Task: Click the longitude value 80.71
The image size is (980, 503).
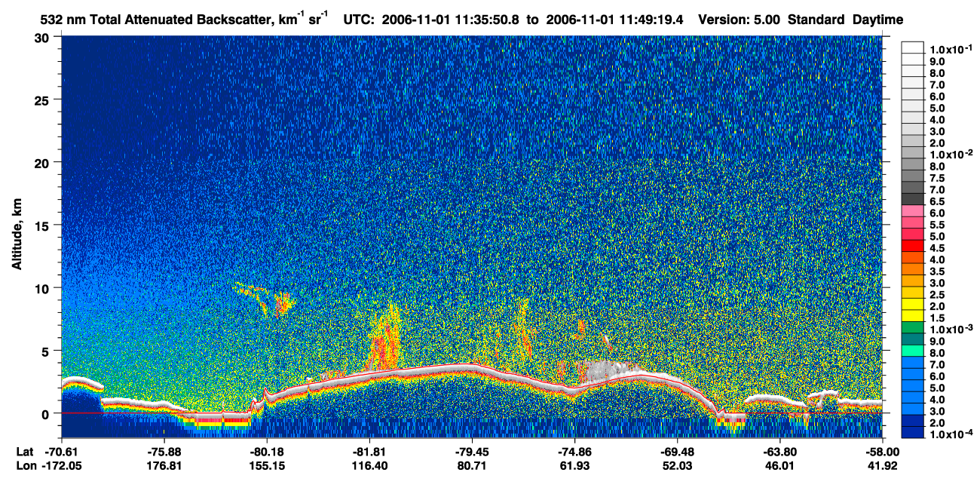Action: [471, 466]
